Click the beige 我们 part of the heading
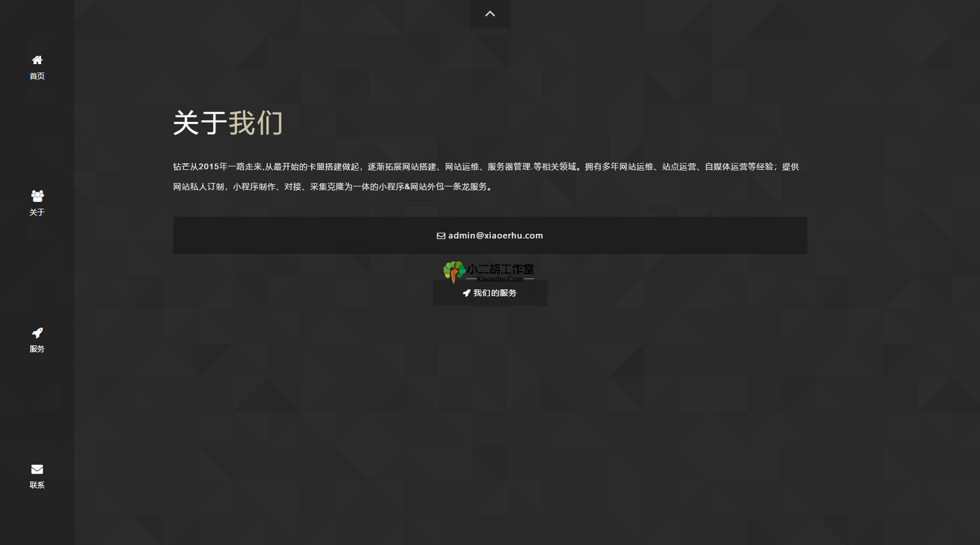Screen dimensions: 980x545 pos(255,124)
